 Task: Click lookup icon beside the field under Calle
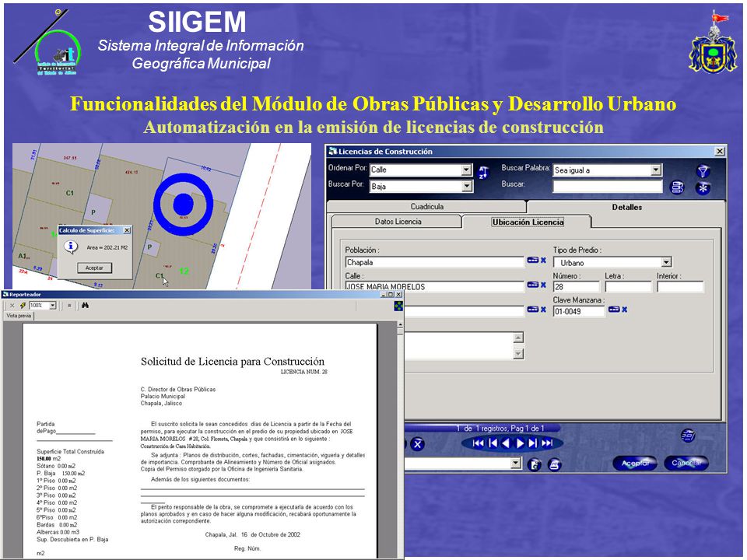(x=532, y=310)
